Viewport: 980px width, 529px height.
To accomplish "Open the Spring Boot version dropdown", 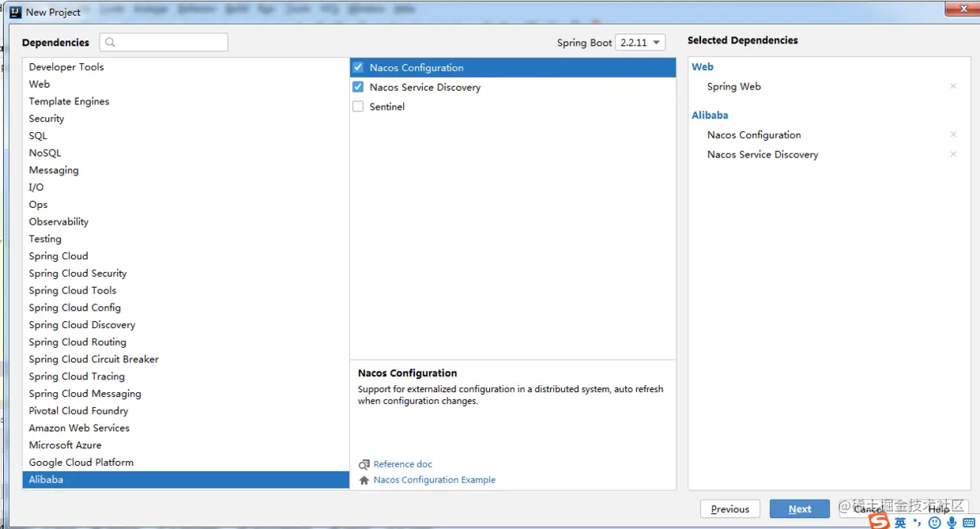I will [x=640, y=43].
